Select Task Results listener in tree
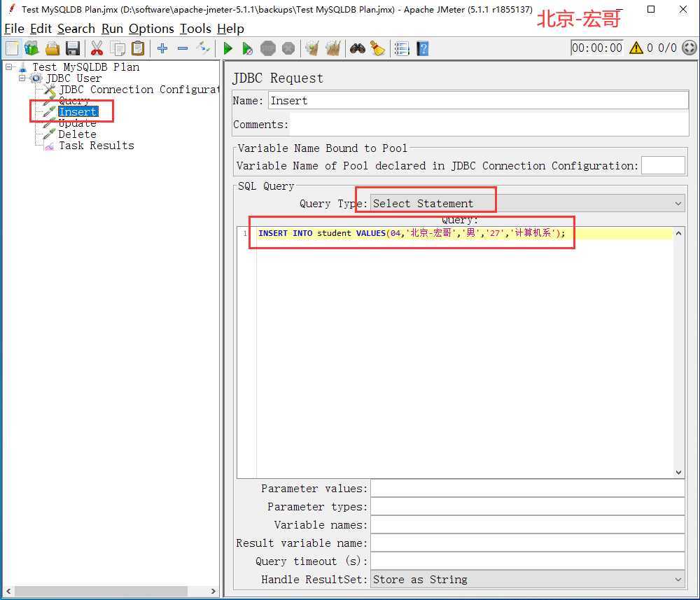The width and height of the screenshot is (700, 600). click(x=97, y=145)
